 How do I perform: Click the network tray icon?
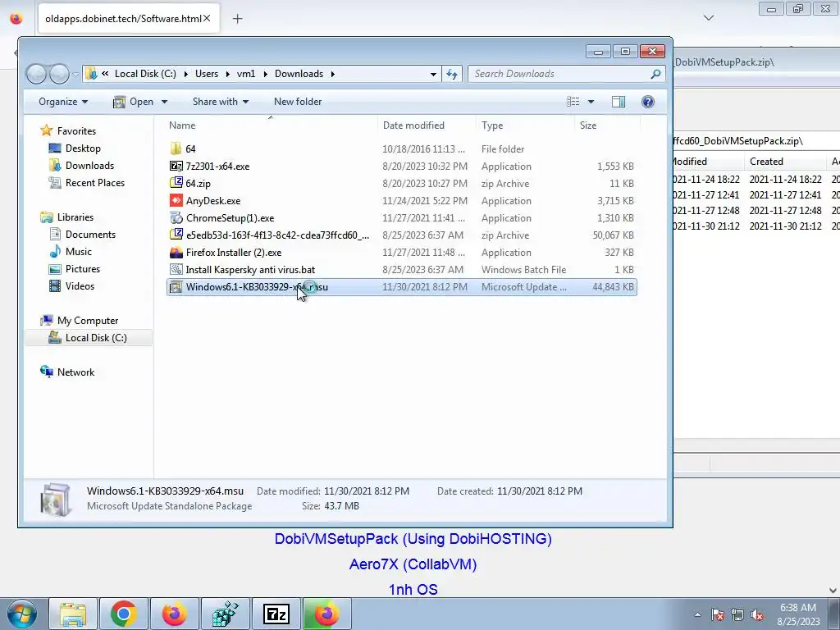[737, 615]
